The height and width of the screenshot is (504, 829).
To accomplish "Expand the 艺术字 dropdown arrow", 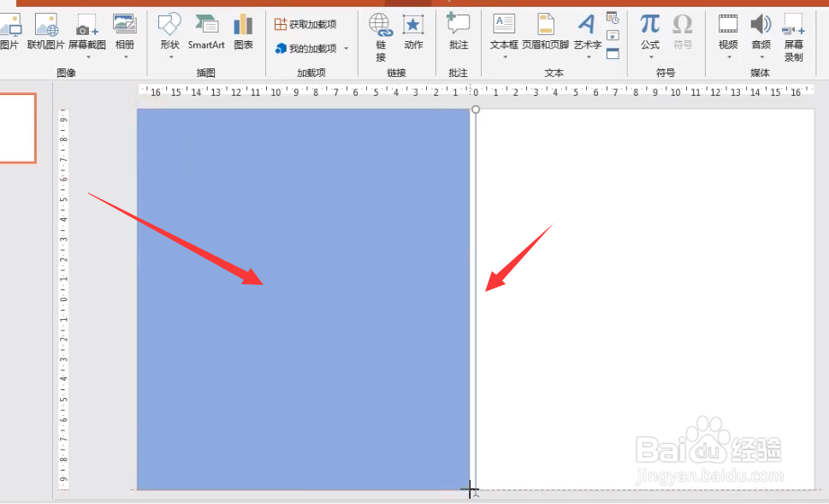I will pos(589,57).
